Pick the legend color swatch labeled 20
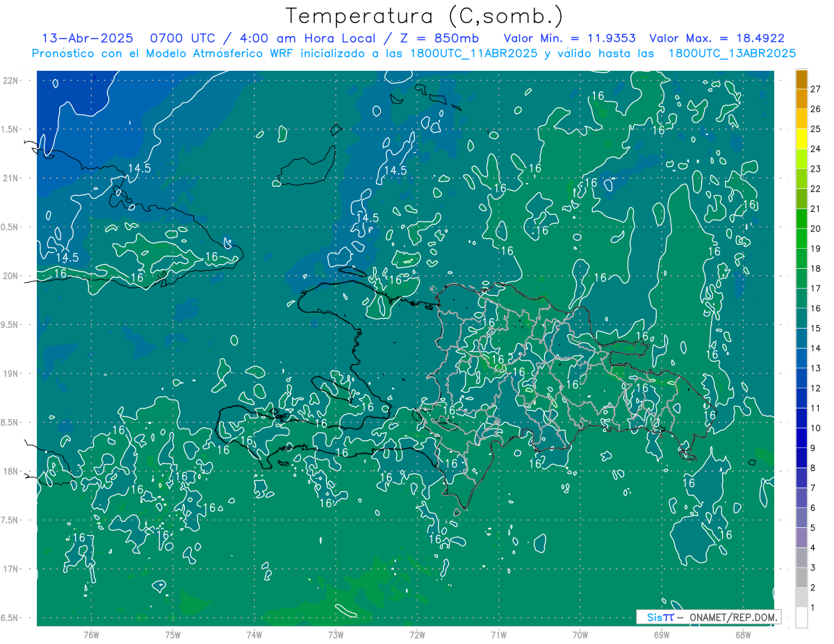 801,220
